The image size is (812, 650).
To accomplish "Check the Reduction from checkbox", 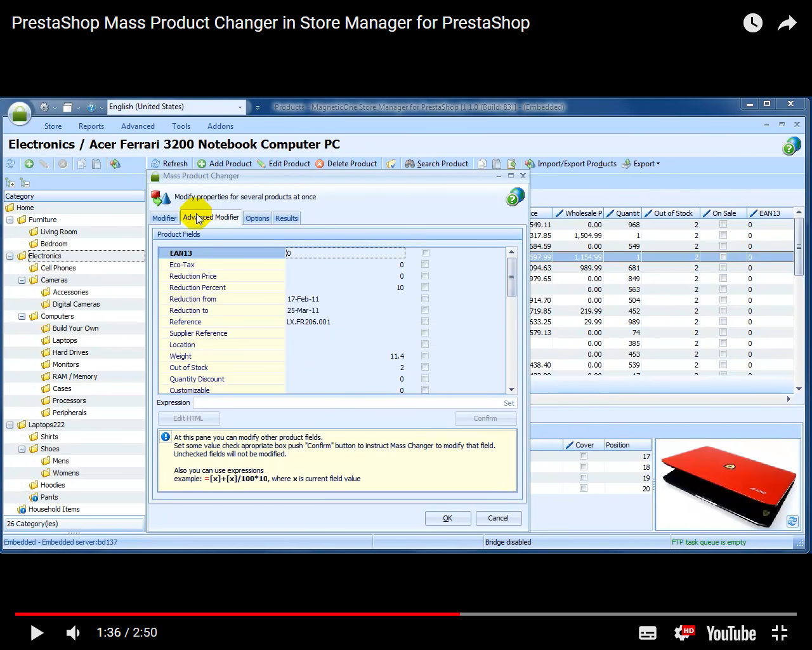I will click(425, 299).
